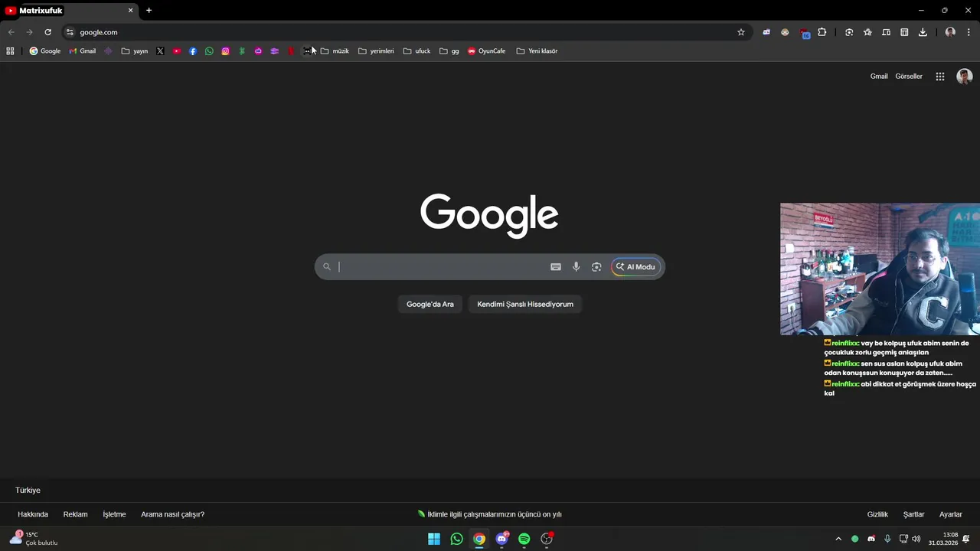
Task: Open the Google bookmark
Action: [x=45, y=51]
